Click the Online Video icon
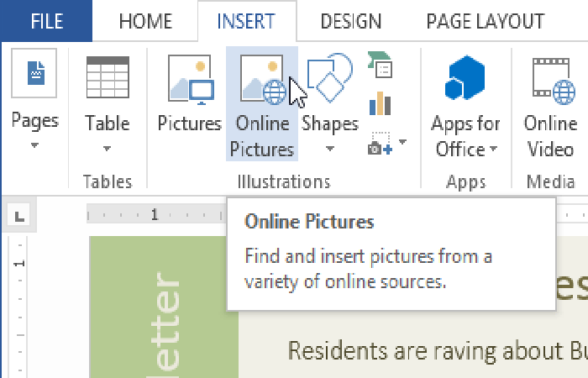This screenshot has height=378, width=588. (x=554, y=81)
